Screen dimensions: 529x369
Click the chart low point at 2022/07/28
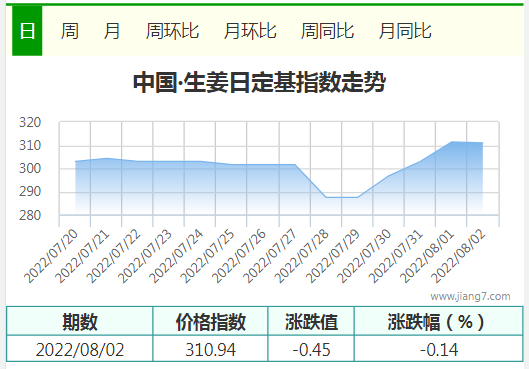[326, 197]
